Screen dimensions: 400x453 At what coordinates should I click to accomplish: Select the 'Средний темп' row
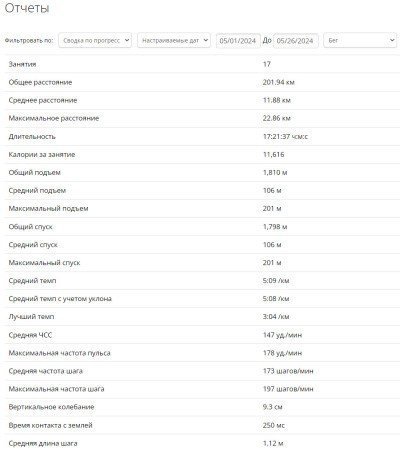202,281
